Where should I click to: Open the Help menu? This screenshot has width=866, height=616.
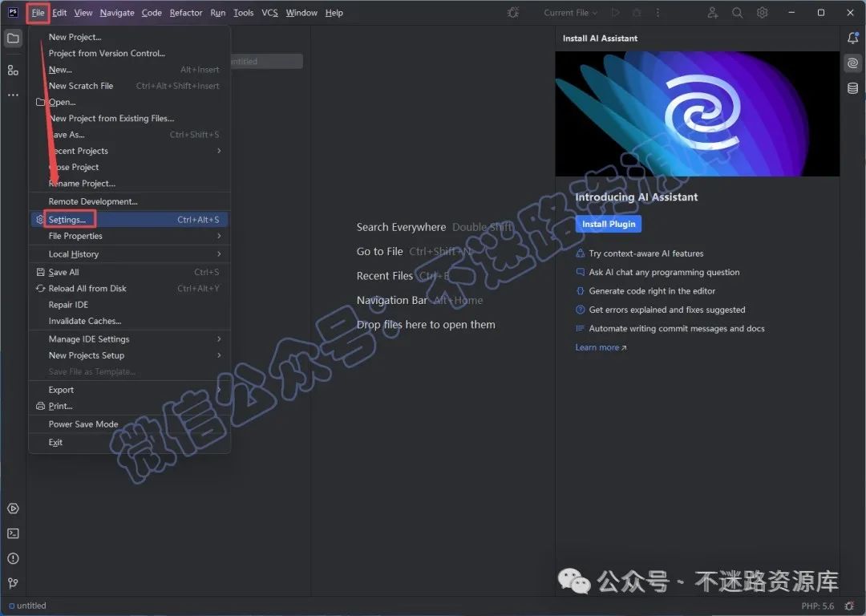(334, 13)
